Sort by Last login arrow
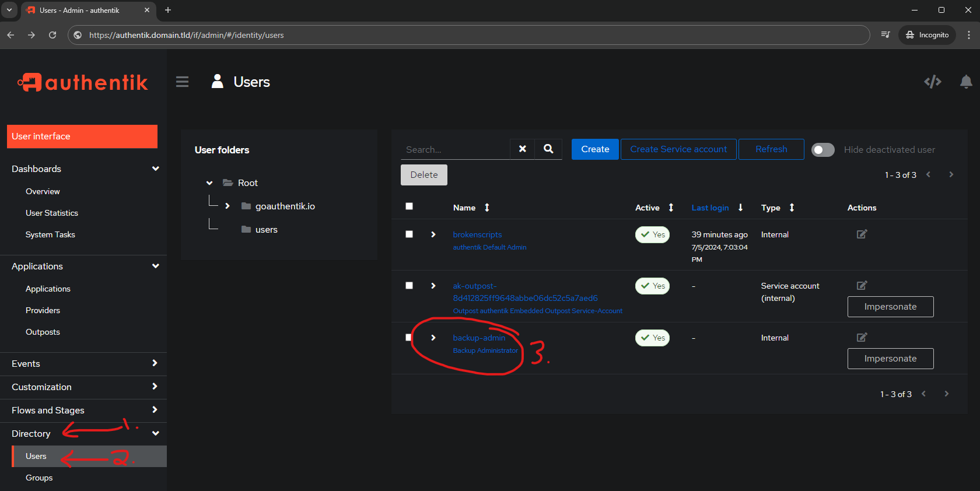 tap(740, 208)
